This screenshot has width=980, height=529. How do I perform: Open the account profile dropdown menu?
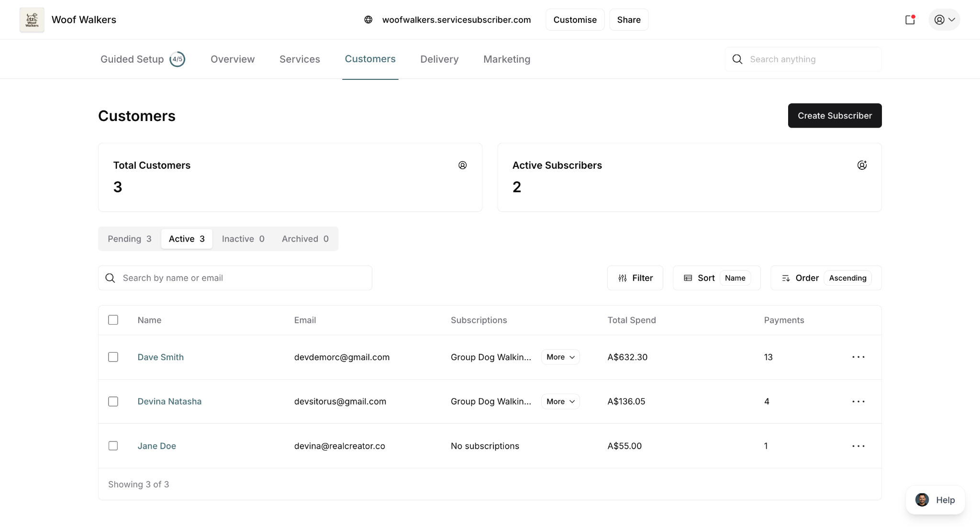(944, 20)
